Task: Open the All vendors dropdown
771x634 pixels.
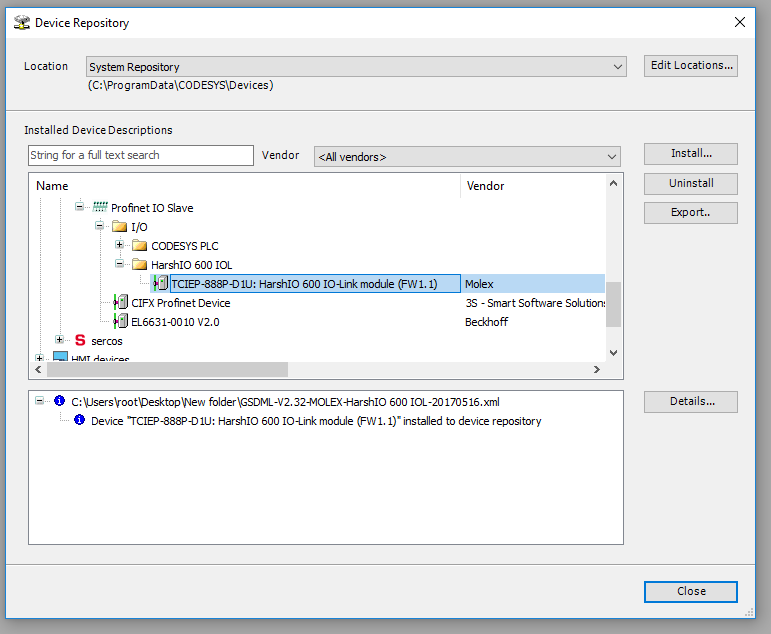Action: coord(467,157)
